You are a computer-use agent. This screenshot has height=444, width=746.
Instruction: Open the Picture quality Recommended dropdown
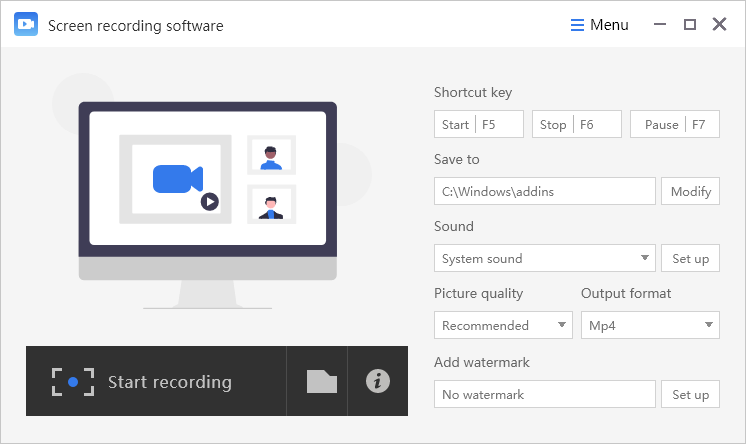click(503, 325)
